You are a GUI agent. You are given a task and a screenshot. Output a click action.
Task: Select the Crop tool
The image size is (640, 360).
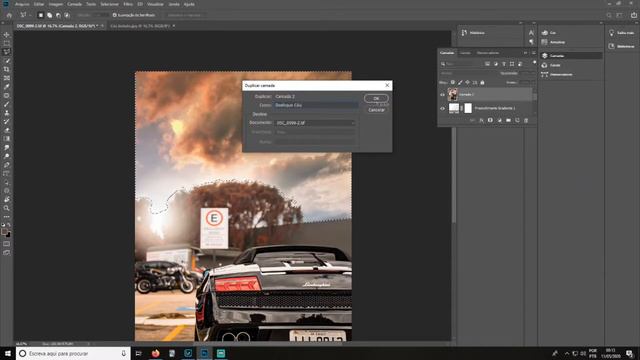(x=7, y=69)
